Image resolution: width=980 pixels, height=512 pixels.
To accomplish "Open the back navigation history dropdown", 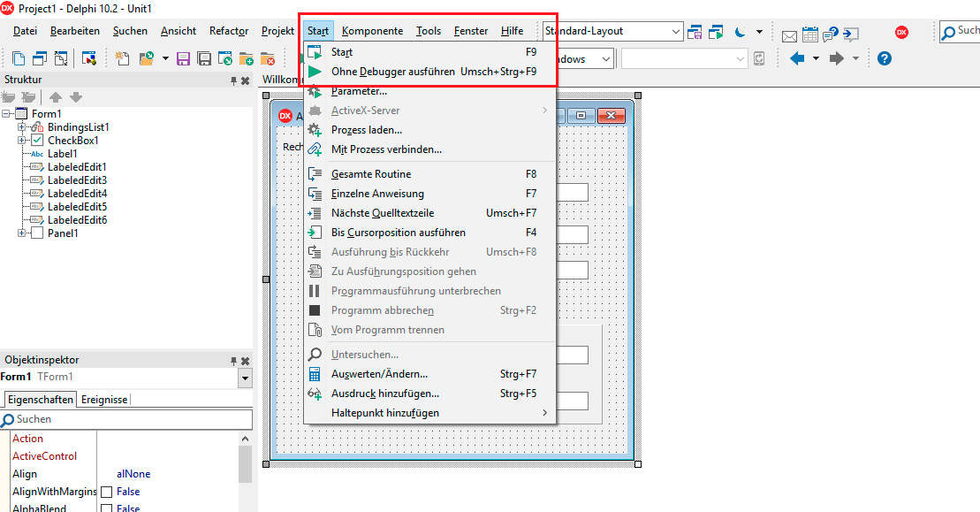I will [x=816, y=58].
